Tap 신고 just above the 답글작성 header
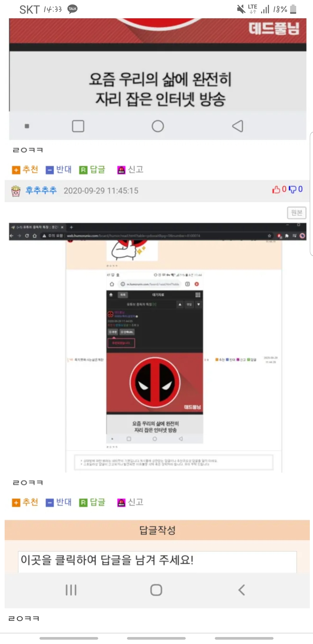Screen dimensions: 313x644 [x=130, y=502]
